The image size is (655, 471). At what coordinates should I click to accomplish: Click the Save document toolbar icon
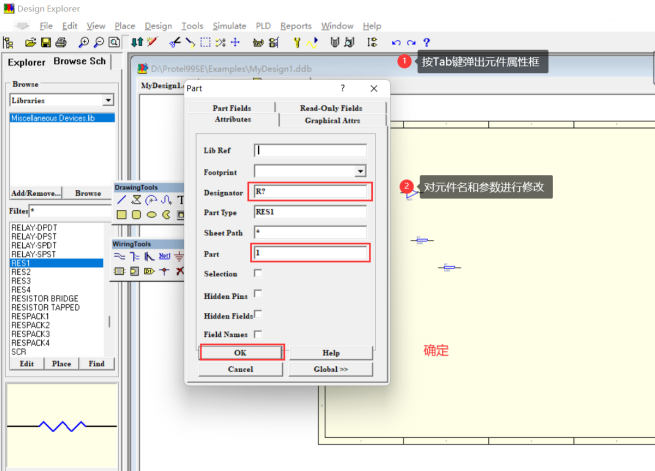pos(46,43)
